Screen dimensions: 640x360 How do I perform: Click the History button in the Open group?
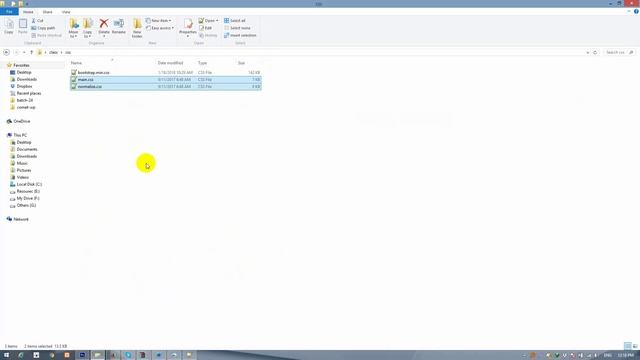(209, 35)
